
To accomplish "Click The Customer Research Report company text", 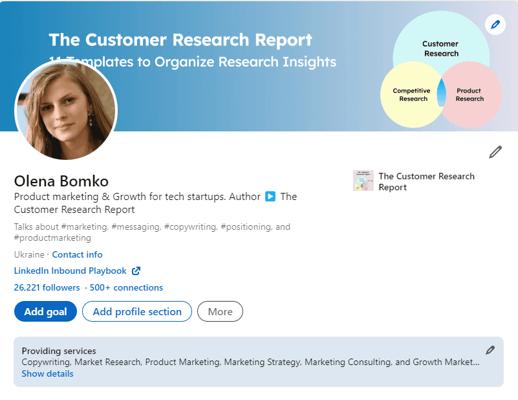I will point(426,182).
